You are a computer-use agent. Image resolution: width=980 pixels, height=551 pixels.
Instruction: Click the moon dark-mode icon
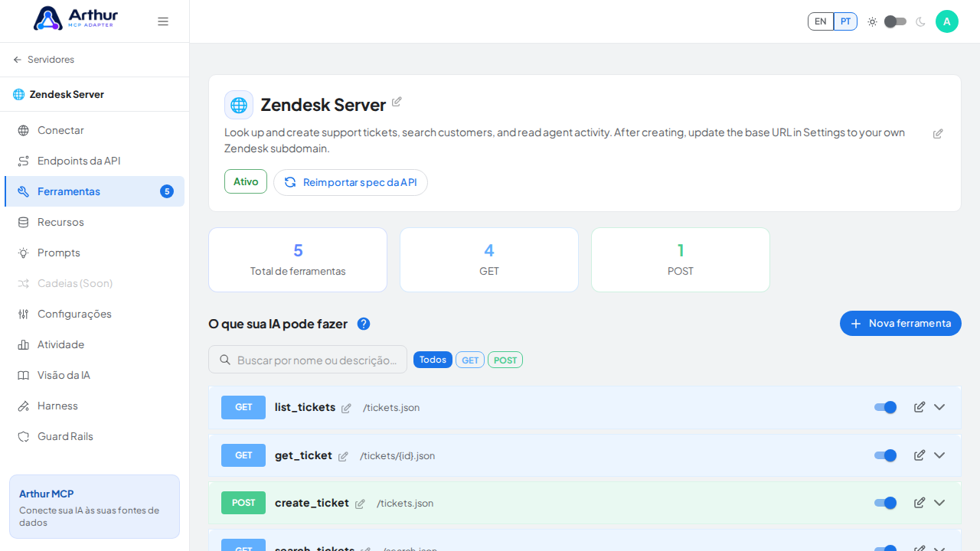coord(920,21)
